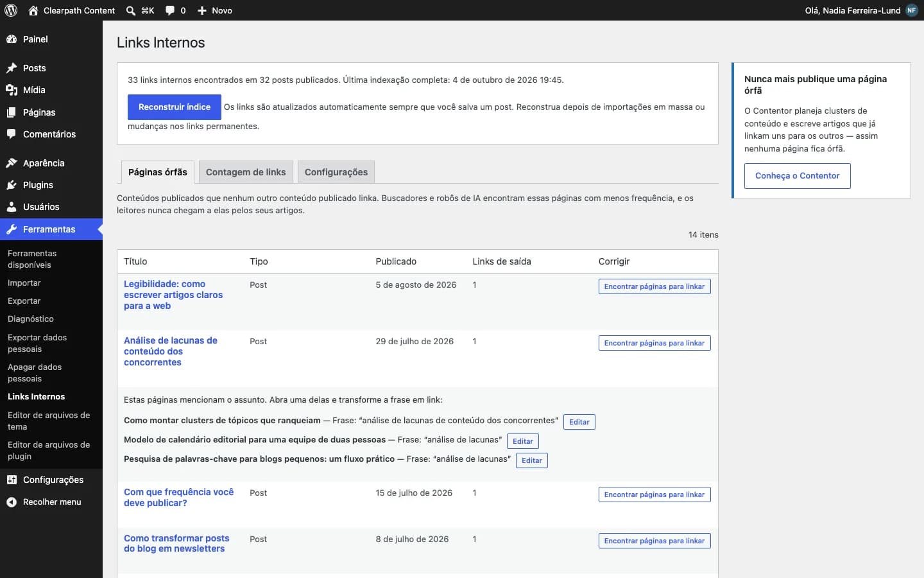Image resolution: width=924 pixels, height=578 pixels.
Task: Click the WordPress logo icon
Action: click(x=11, y=10)
